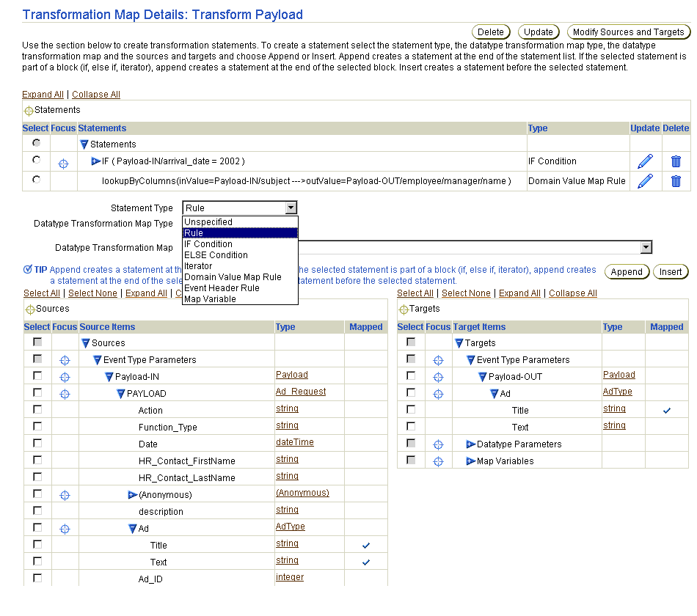The height and width of the screenshot is (616, 697).
Task: Check the Payload-OUT target checkbox
Action: pyautogui.click(x=411, y=375)
